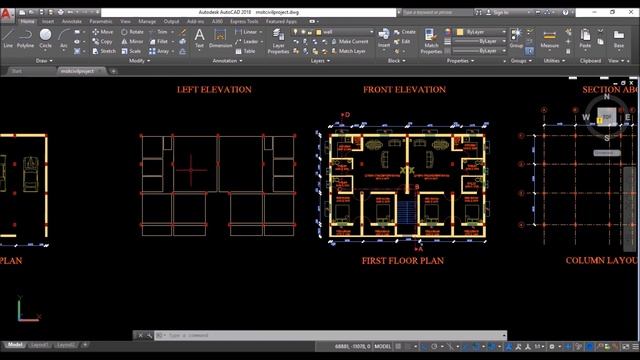Open the Manage ribbon tab
640x360 pixels.
pos(147,21)
